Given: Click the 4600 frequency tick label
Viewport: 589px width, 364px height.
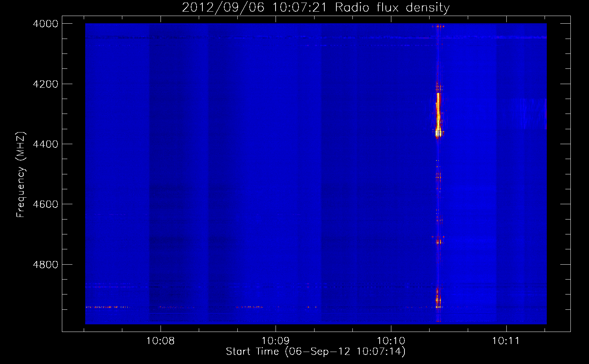Looking at the screenshot, I should click(46, 204).
